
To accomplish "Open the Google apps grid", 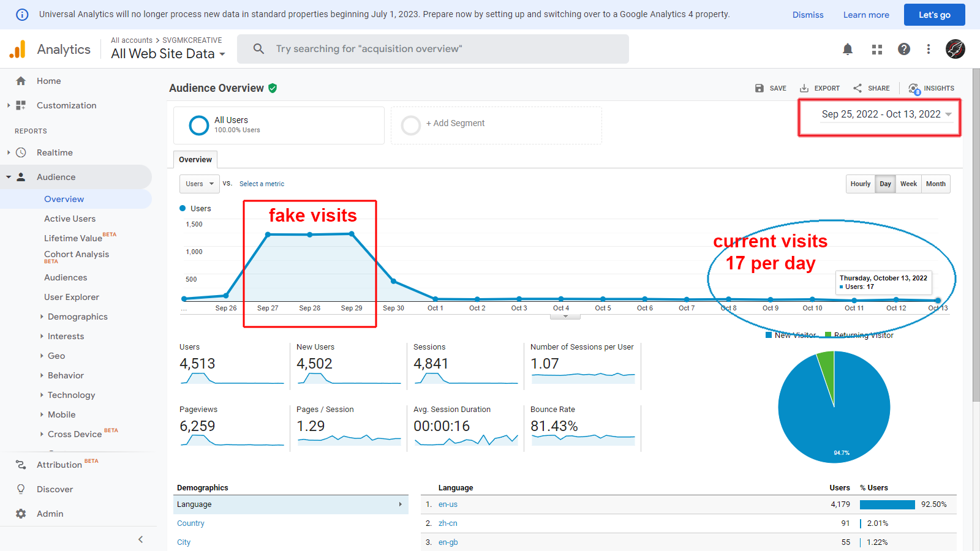I will (877, 49).
